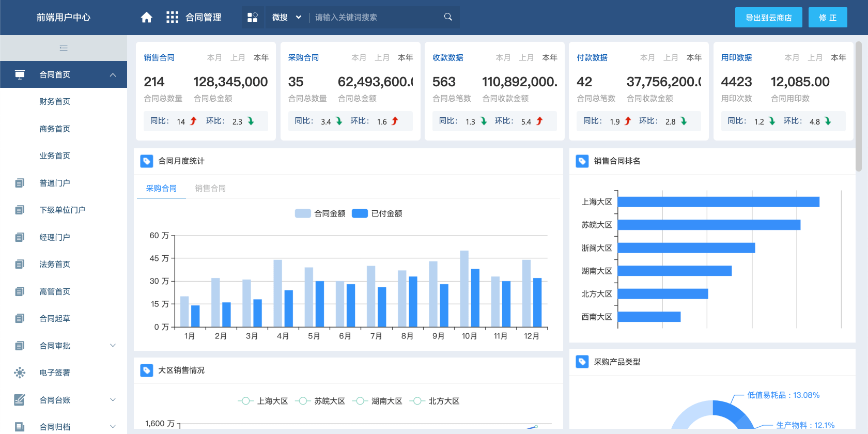Image resolution: width=868 pixels, height=434 pixels.
Task: Click tag icon of 采购产品类型 panel
Action: click(582, 362)
